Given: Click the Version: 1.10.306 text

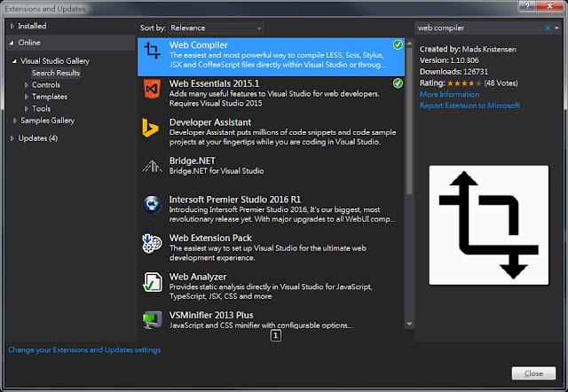Looking at the screenshot, I should click(x=449, y=60).
